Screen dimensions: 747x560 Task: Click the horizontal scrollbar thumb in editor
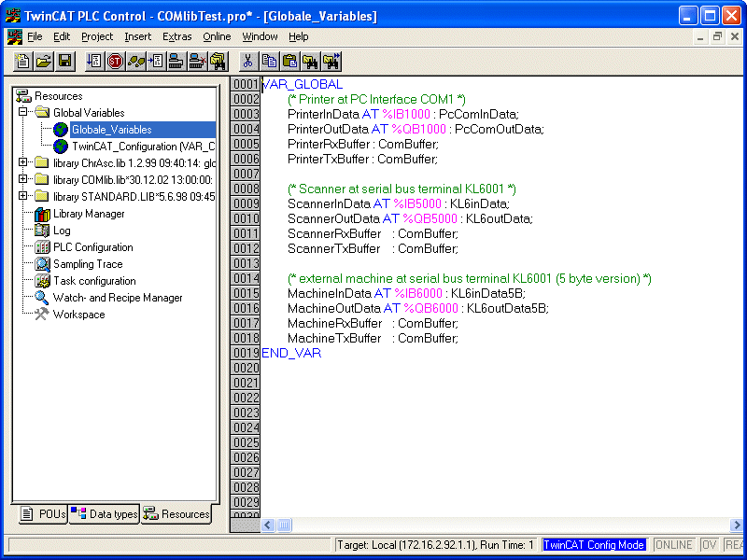click(x=284, y=525)
